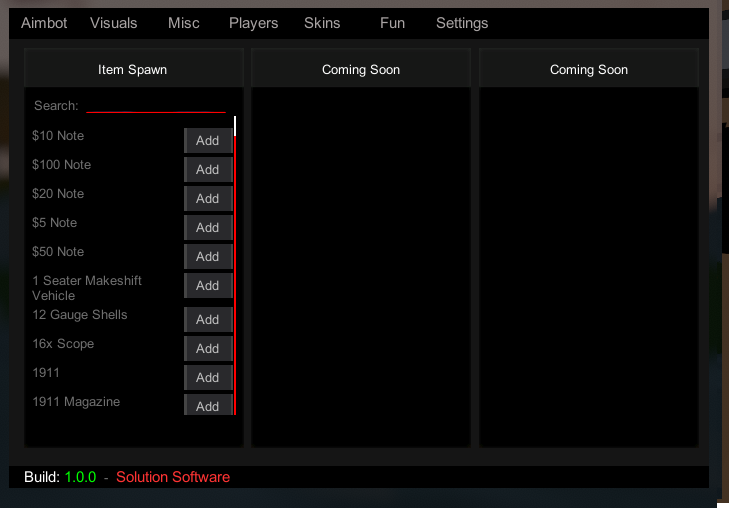Click the item list scrollbar thumb
The image size is (729, 508).
pos(235,126)
